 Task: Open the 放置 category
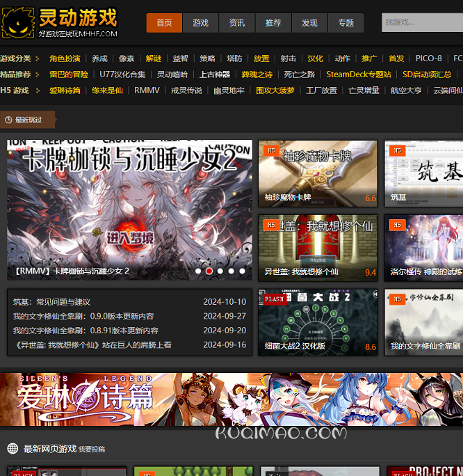point(261,58)
